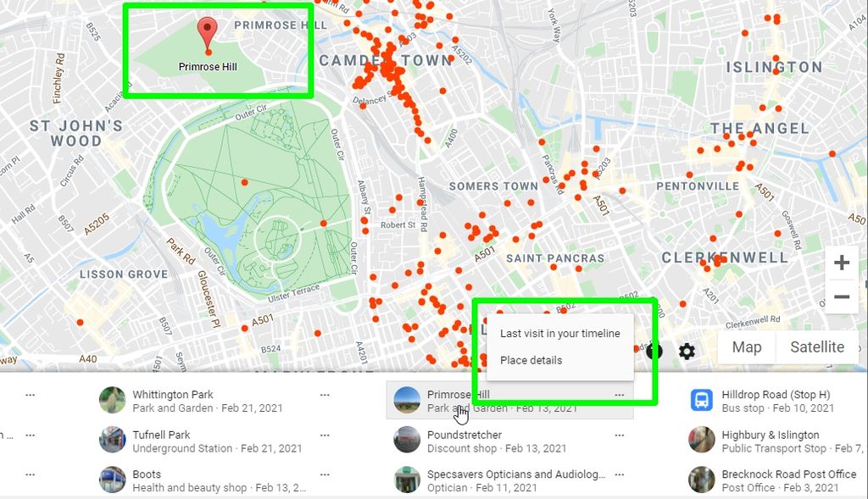Open Poundstretcher's overflow menu
Viewport: 868px width, 499px height.
coord(619,434)
